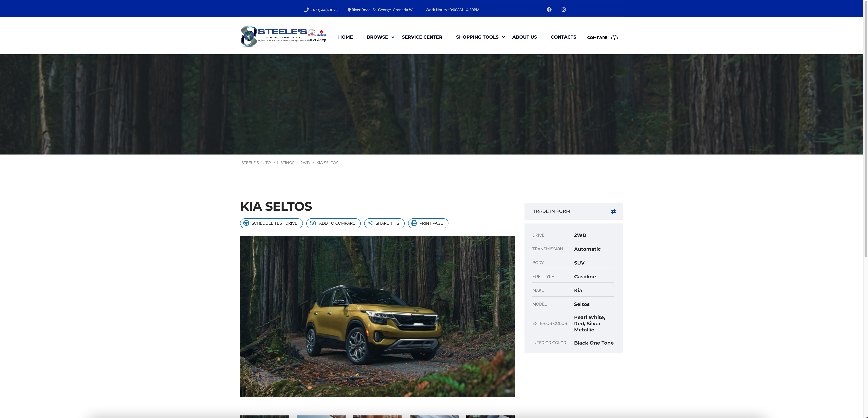Image resolution: width=868 pixels, height=418 pixels.
Task: Click Steele's Auto Supplies logo
Action: (x=283, y=36)
